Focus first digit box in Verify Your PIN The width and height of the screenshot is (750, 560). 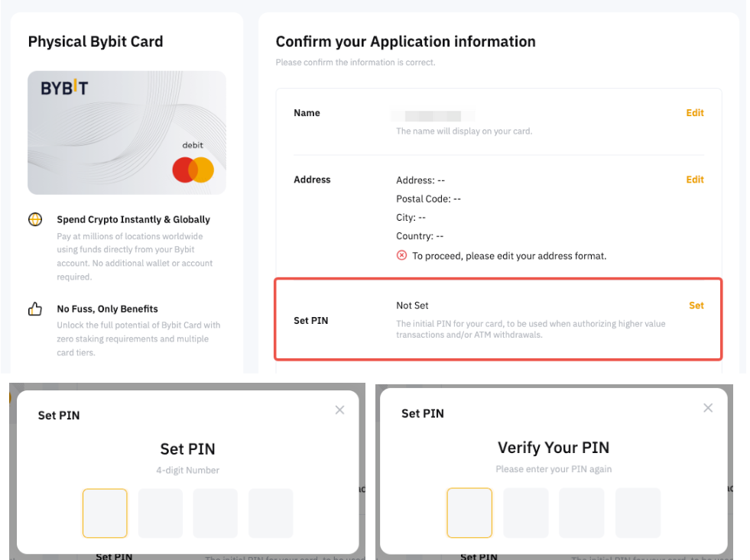coord(469,513)
